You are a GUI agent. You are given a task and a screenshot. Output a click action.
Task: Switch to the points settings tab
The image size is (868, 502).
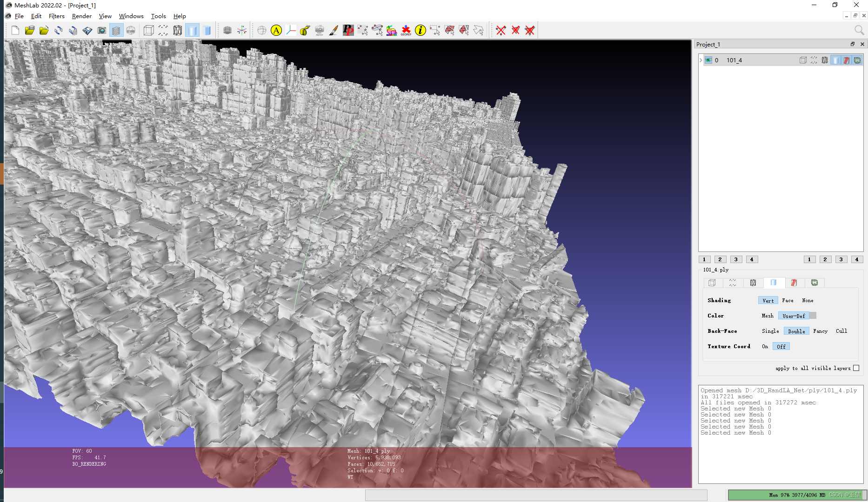732,283
